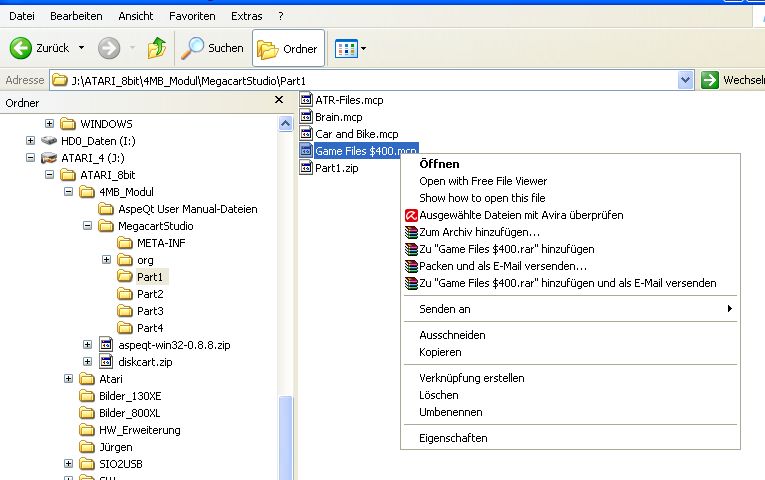Click into the address bar path field
Image resolution: width=765 pixels, height=480 pixels.
[363, 80]
